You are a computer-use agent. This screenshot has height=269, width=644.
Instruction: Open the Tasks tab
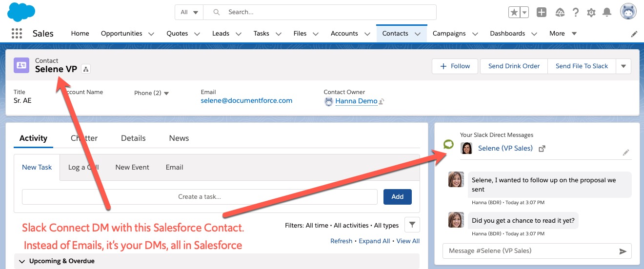point(262,34)
